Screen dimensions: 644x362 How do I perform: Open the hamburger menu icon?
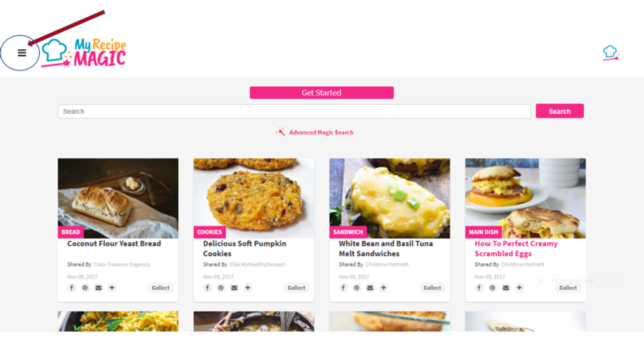(22, 53)
